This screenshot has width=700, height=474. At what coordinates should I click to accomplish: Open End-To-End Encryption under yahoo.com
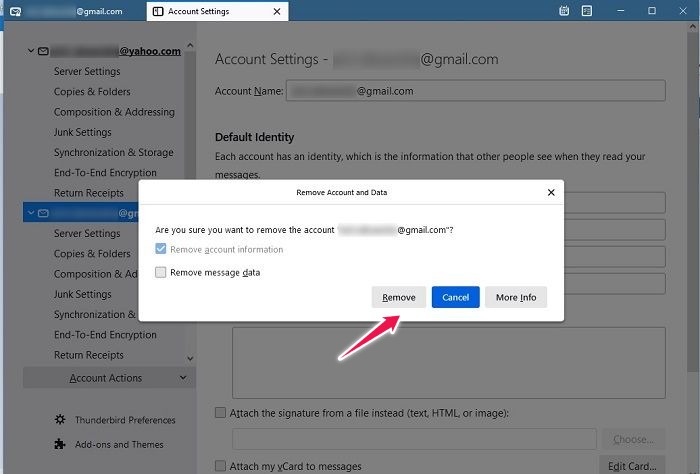105,173
